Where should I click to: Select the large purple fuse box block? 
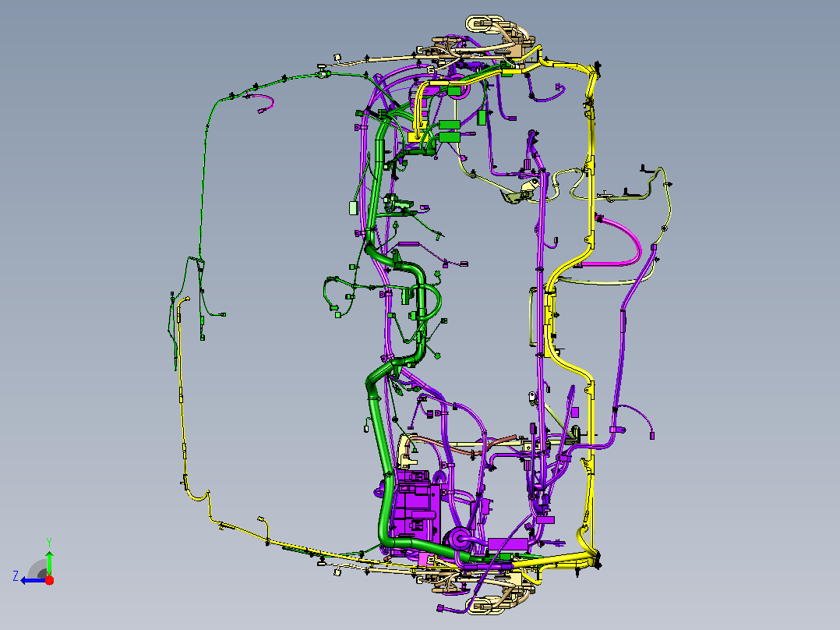(418, 509)
